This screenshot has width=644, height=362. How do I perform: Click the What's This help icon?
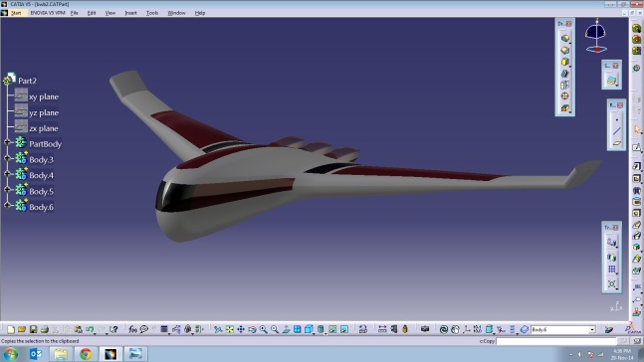(113, 329)
